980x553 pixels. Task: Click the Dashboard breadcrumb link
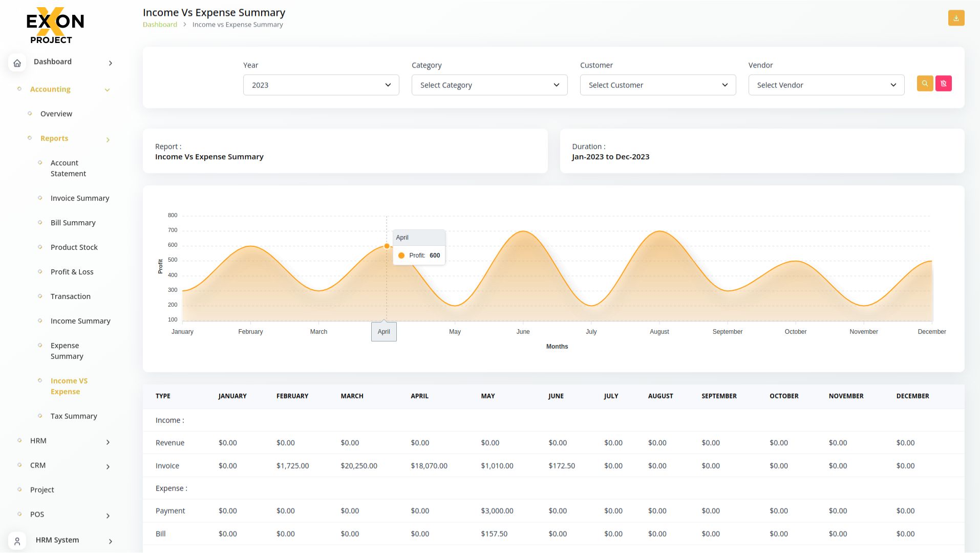[160, 25]
